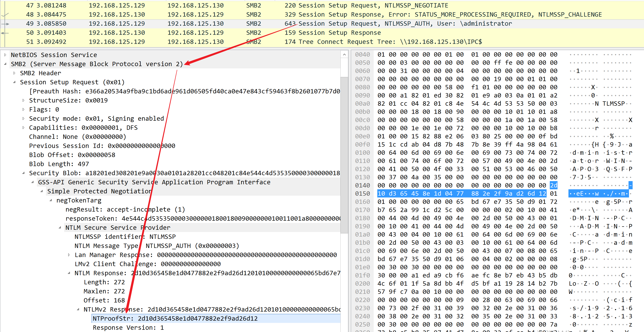644x332 pixels.
Task: Select the Maxlen: 272 field
Action: (x=104, y=291)
